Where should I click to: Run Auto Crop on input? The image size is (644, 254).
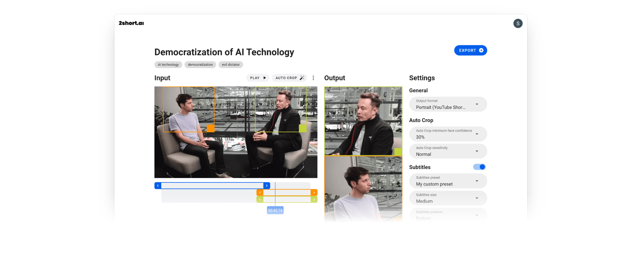coord(289,78)
